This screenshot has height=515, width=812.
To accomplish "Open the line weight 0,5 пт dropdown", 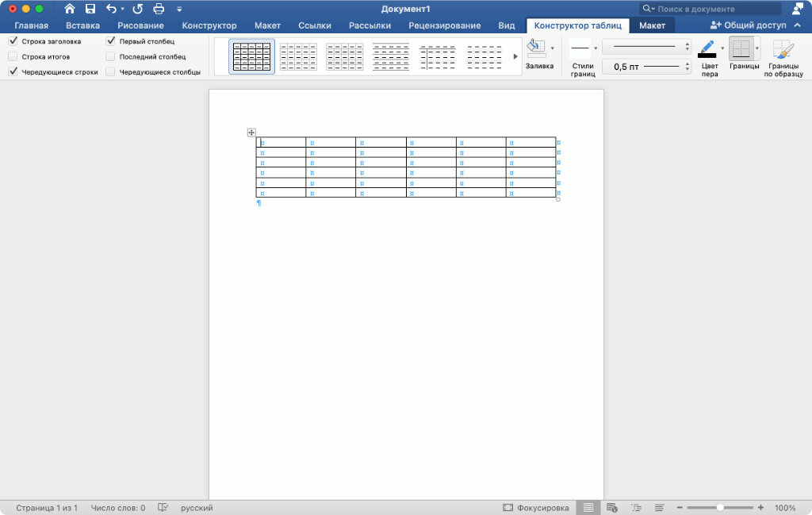I will (646, 67).
